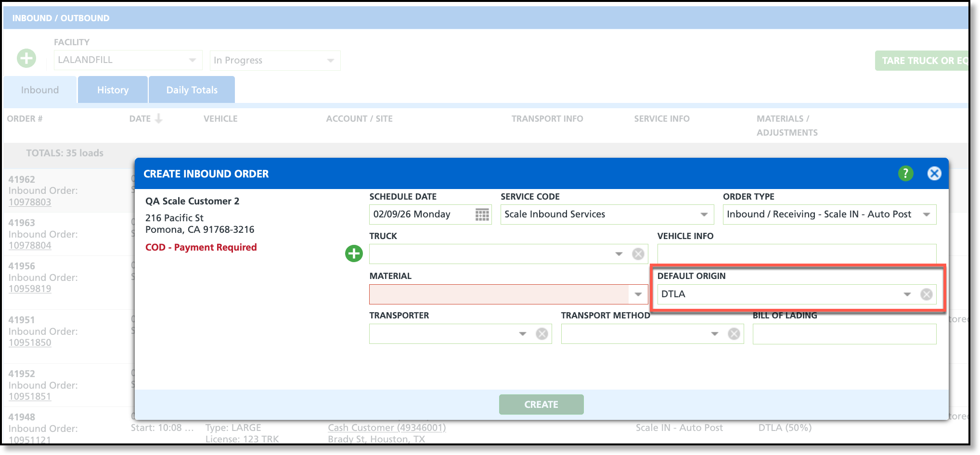Switch to the Inbound tab

point(40,90)
